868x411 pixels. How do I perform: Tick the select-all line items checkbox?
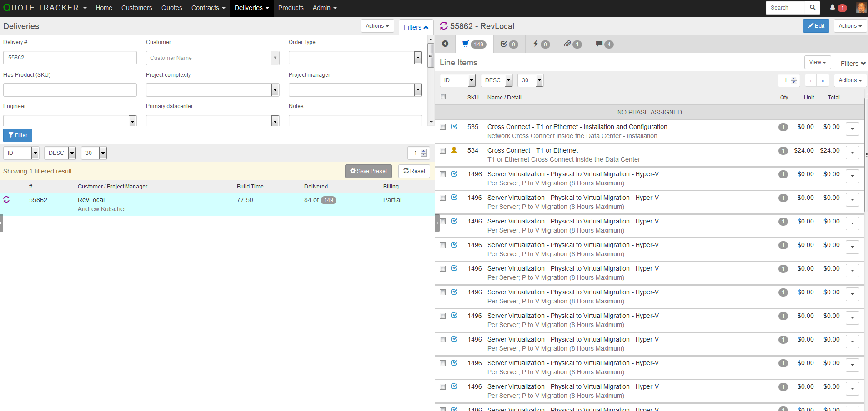442,97
